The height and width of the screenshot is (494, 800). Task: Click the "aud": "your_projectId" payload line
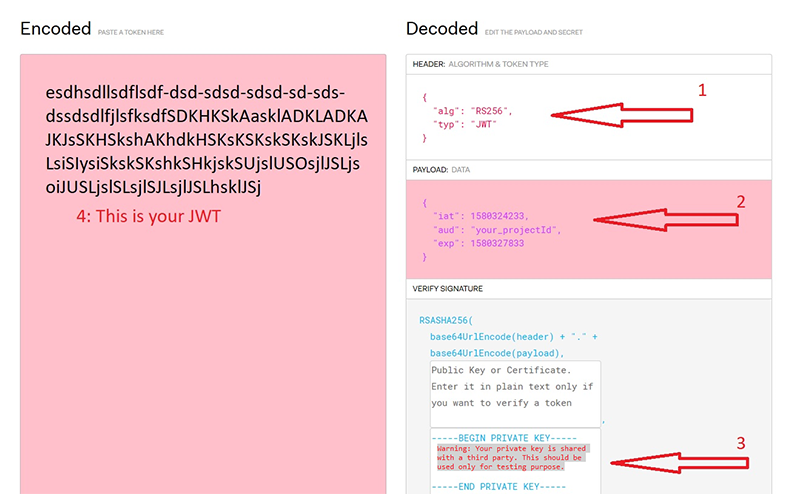[497, 230]
